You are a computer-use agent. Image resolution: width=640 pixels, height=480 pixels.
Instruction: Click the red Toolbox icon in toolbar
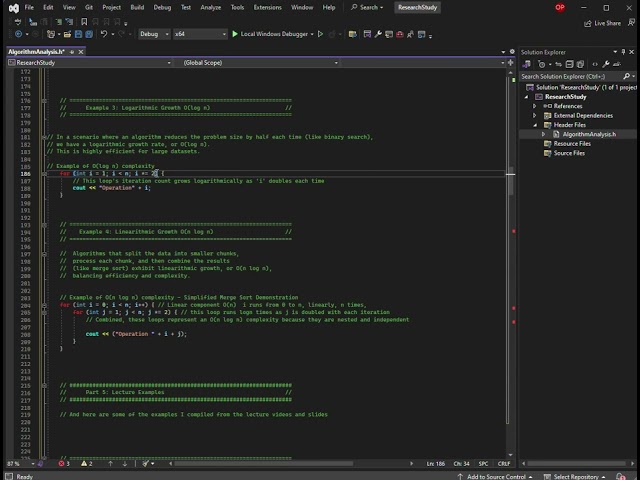coord(400,34)
